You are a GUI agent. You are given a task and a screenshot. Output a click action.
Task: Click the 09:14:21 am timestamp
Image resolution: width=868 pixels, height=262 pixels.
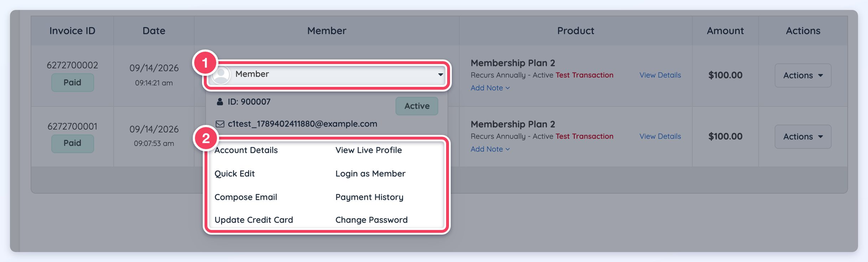coord(154,83)
